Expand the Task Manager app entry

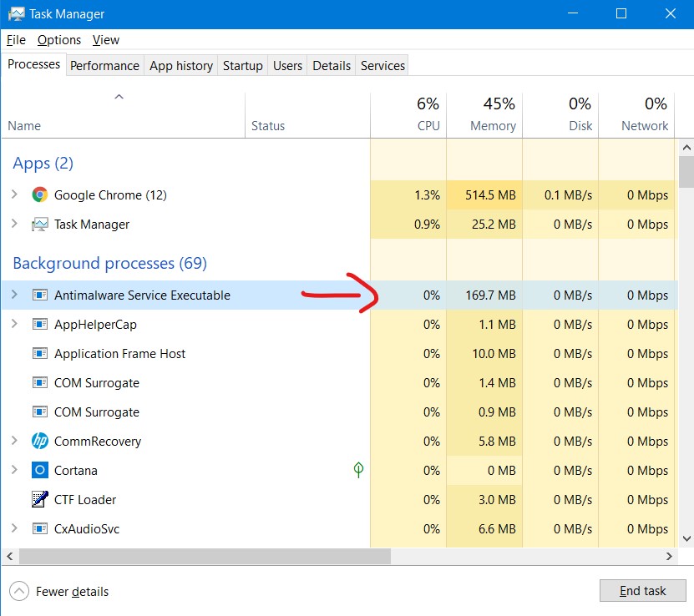(x=14, y=224)
